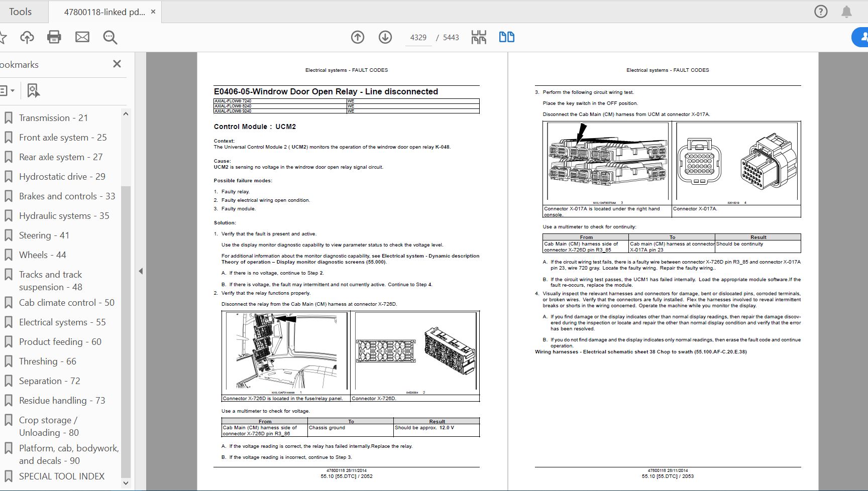Open the Tools tab
Viewport: 868px width, 491px height.
pyautogui.click(x=20, y=12)
